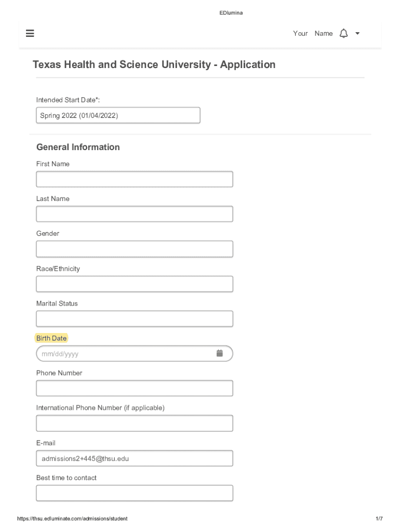Click the General Information section heading
This screenshot has width=400, height=532.
click(x=78, y=147)
